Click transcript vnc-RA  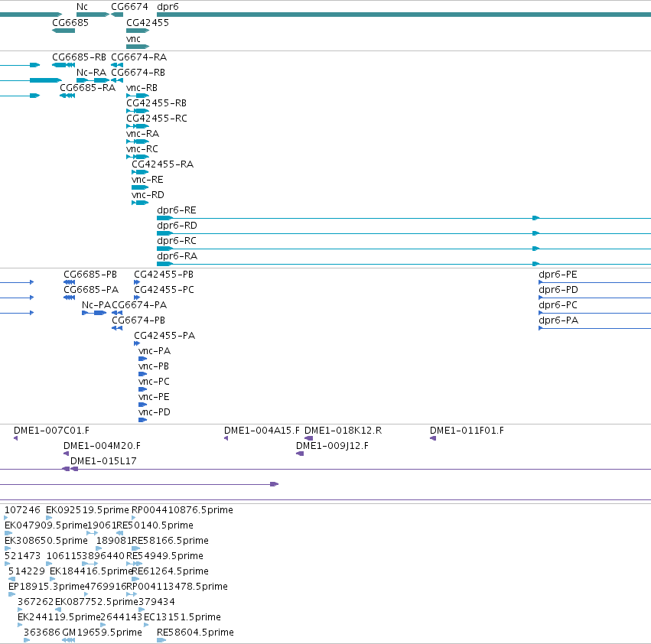coord(142,134)
